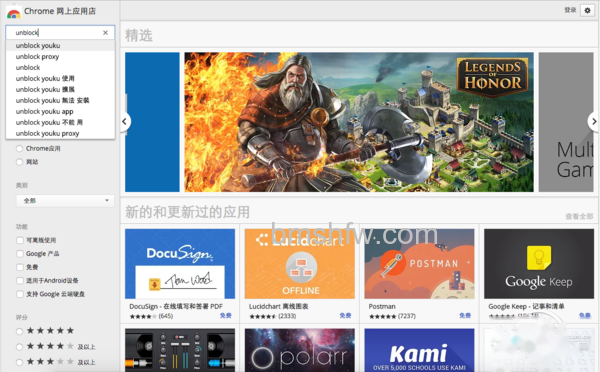Go to previous featured banner arrow
This screenshot has width=600, height=372.
125,122
